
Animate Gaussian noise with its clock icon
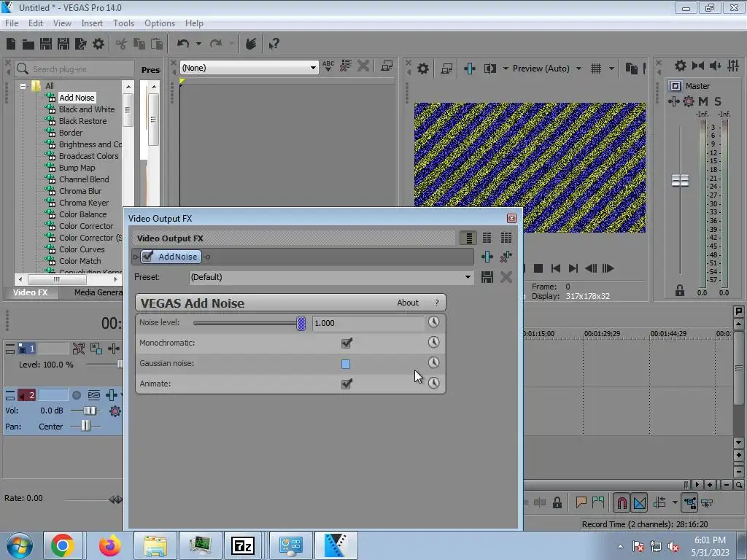(433, 362)
